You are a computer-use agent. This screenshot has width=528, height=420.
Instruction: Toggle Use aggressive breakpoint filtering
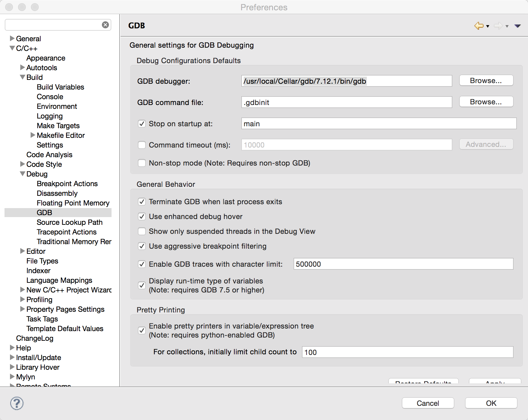coord(142,246)
